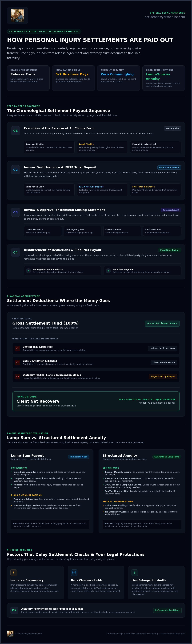192x644 pixels.
Task: Click the step 04 number badge
Action: (x=16, y=253)
